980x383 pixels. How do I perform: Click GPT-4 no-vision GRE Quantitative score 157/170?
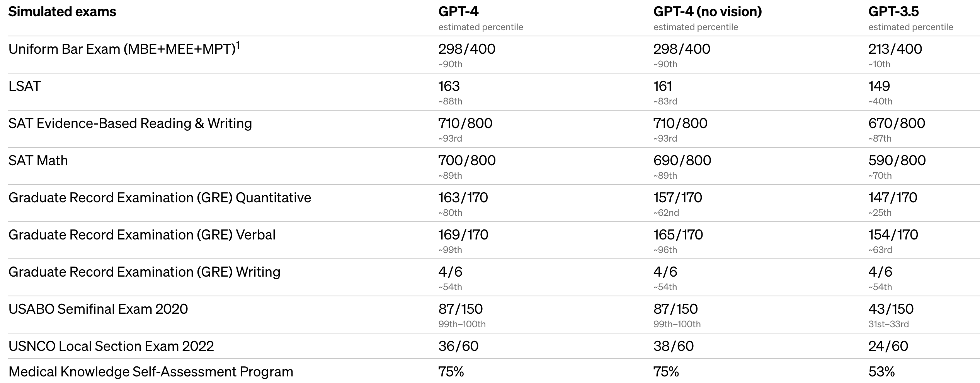click(677, 198)
